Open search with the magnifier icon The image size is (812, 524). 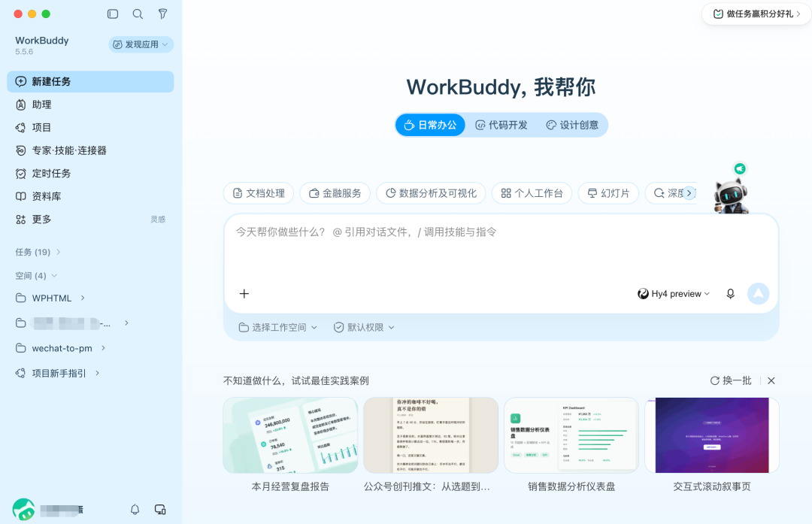(138, 14)
